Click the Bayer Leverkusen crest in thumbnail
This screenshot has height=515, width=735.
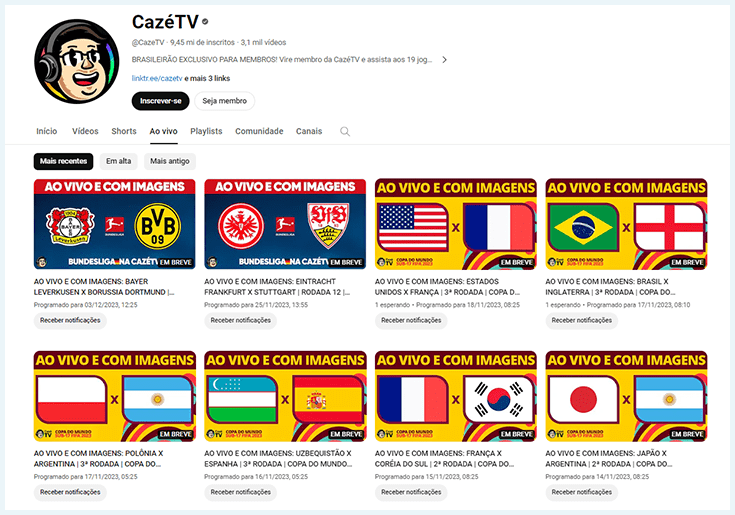click(x=70, y=226)
